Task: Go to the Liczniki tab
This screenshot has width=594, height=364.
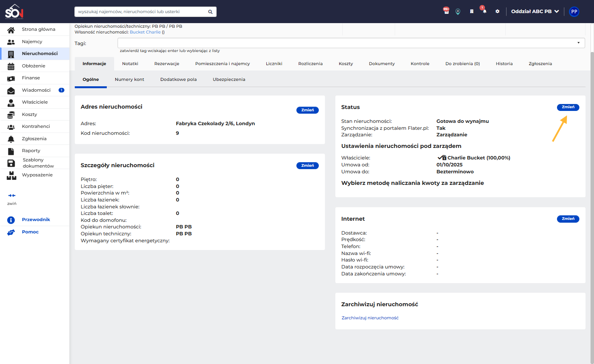Action: tap(274, 64)
